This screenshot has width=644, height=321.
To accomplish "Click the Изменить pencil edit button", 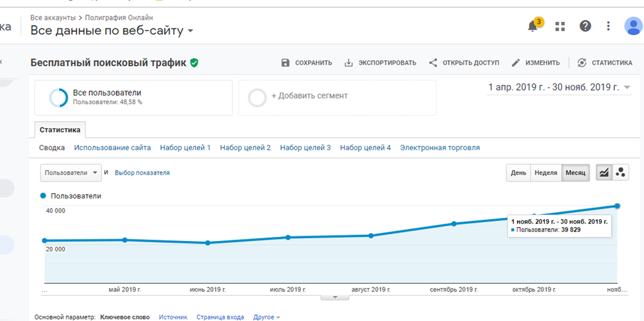I will click(536, 63).
